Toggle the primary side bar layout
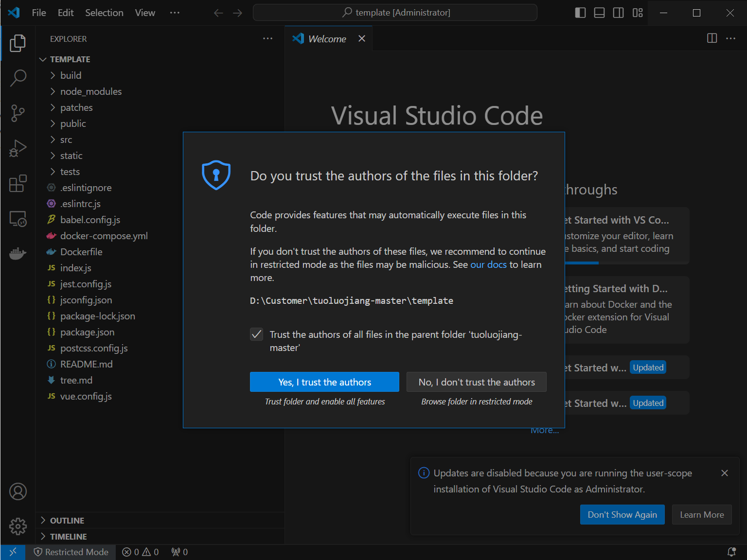 click(x=580, y=13)
